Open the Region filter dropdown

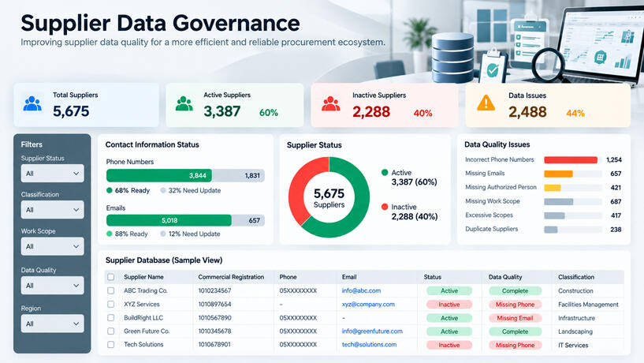tap(53, 324)
